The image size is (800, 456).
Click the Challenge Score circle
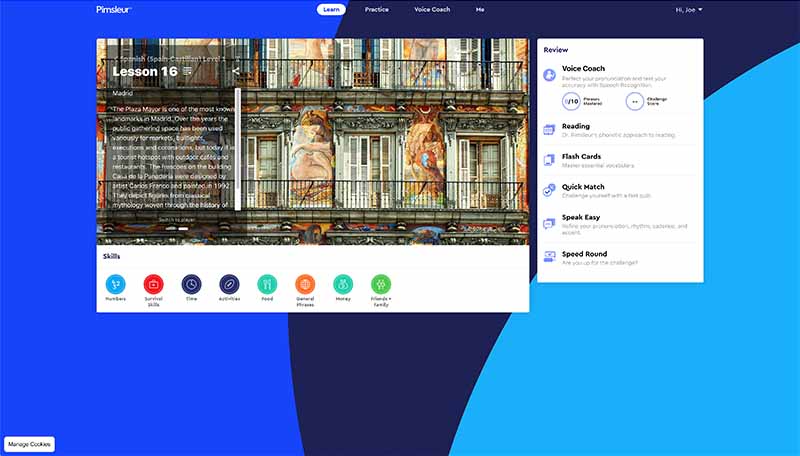[x=635, y=102]
